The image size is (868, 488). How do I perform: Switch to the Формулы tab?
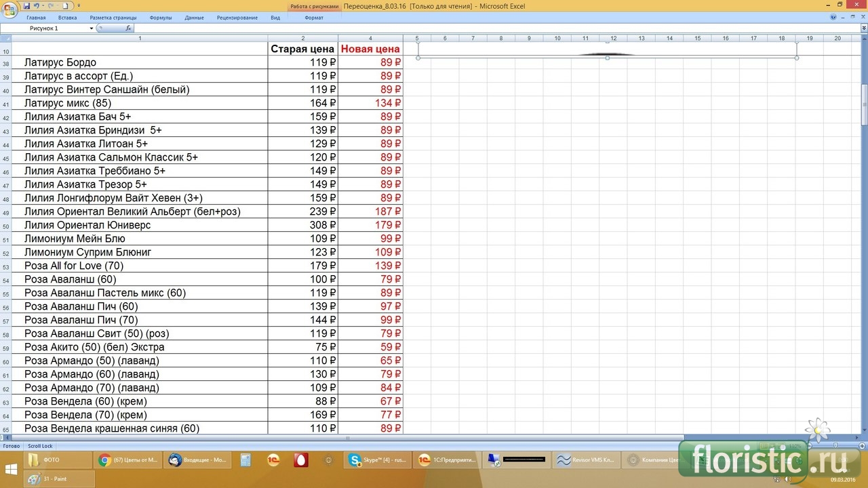pyautogui.click(x=160, y=18)
